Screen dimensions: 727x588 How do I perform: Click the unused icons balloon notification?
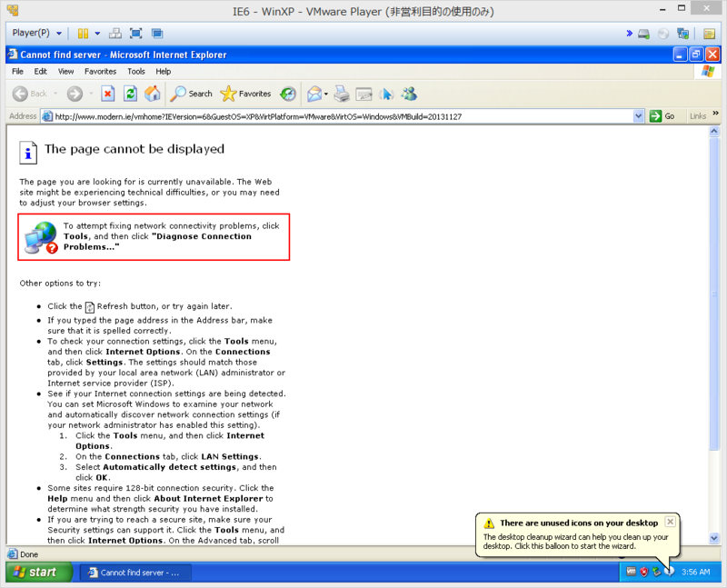click(577, 534)
